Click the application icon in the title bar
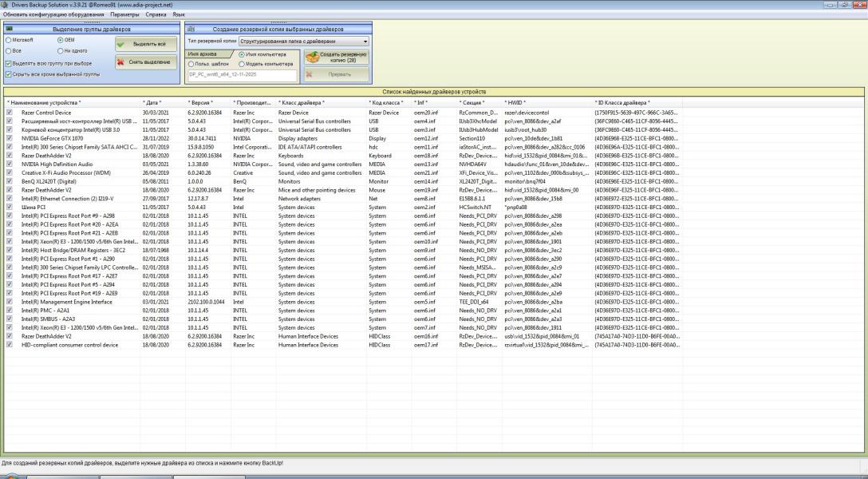The height and width of the screenshot is (479, 868). coord(6,5)
